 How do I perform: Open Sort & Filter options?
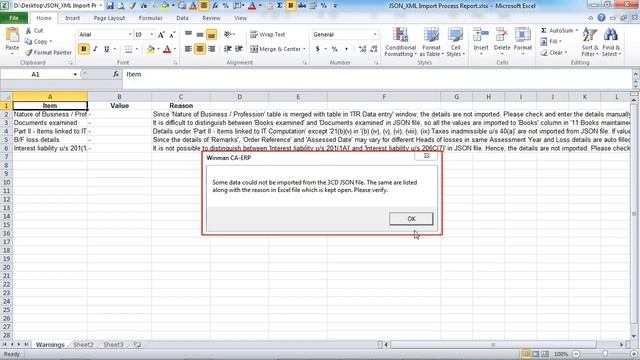pos(590,42)
